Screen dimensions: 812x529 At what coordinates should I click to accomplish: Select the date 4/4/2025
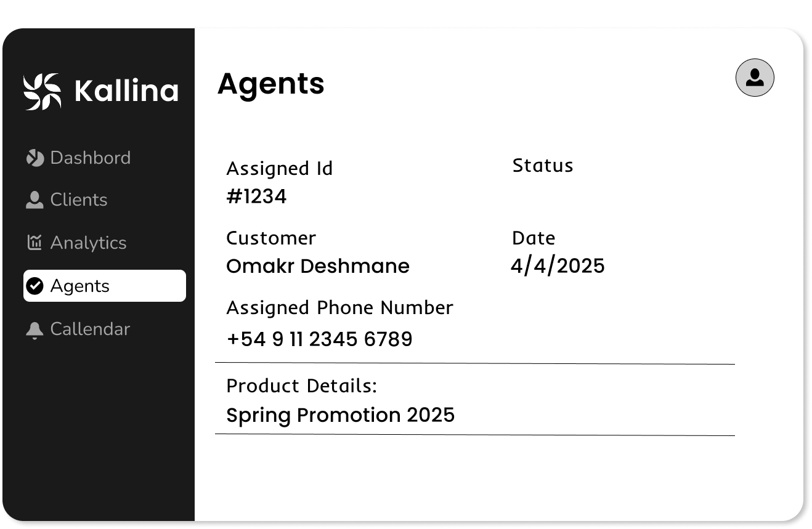click(558, 265)
